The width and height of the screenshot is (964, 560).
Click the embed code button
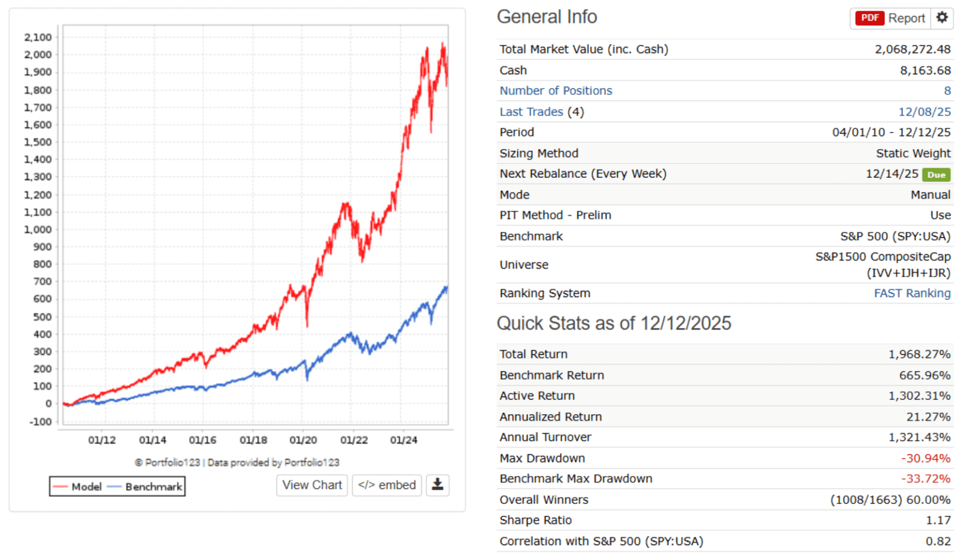click(386, 485)
